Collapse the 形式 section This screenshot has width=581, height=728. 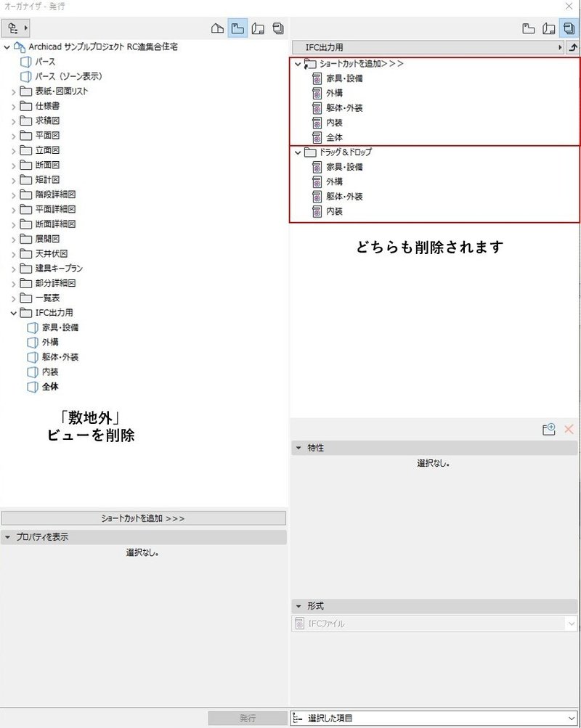pyautogui.click(x=298, y=606)
